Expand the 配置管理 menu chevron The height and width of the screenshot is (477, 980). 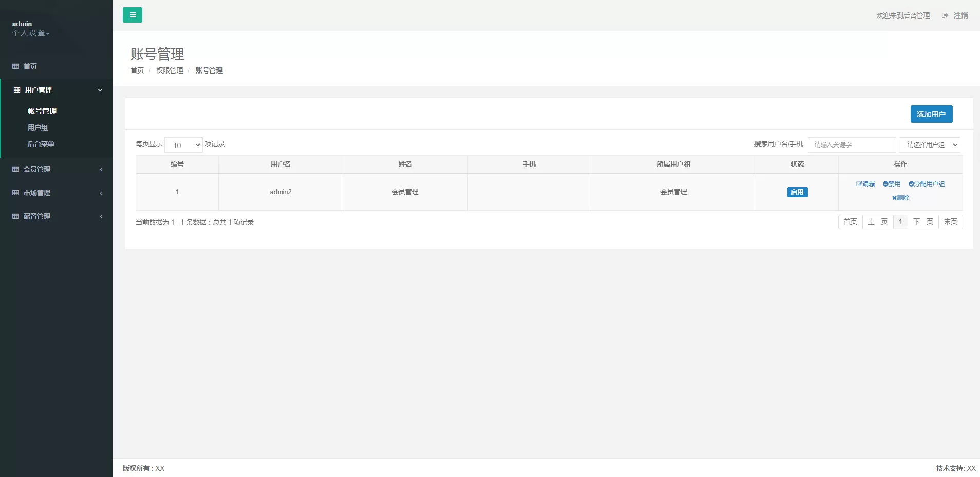(101, 216)
